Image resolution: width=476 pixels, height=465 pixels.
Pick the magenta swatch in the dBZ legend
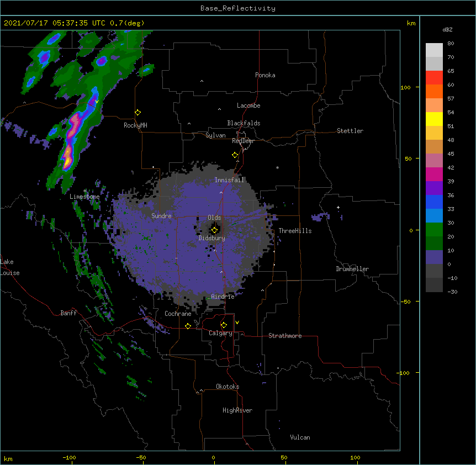pyautogui.click(x=434, y=174)
